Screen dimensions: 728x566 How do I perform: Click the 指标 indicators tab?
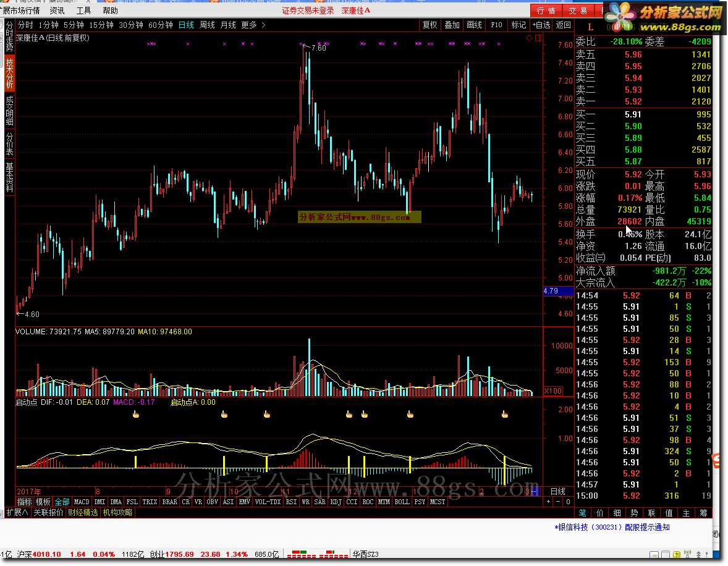point(24,502)
